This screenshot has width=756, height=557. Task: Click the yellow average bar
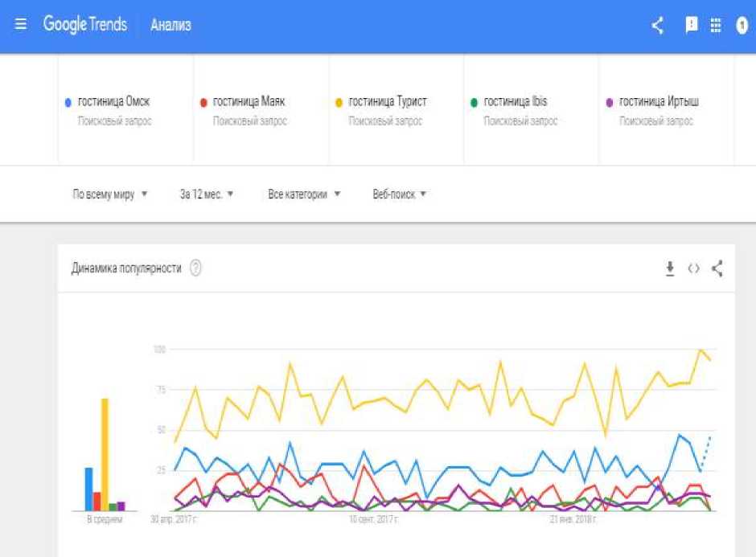(x=105, y=454)
